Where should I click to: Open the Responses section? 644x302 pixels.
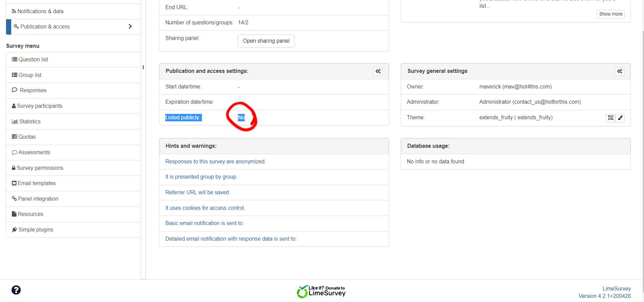click(x=73, y=90)
